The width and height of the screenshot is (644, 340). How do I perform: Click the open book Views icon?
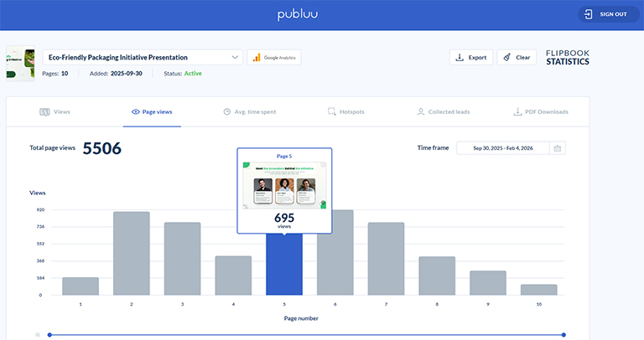(x=44, y=112)
